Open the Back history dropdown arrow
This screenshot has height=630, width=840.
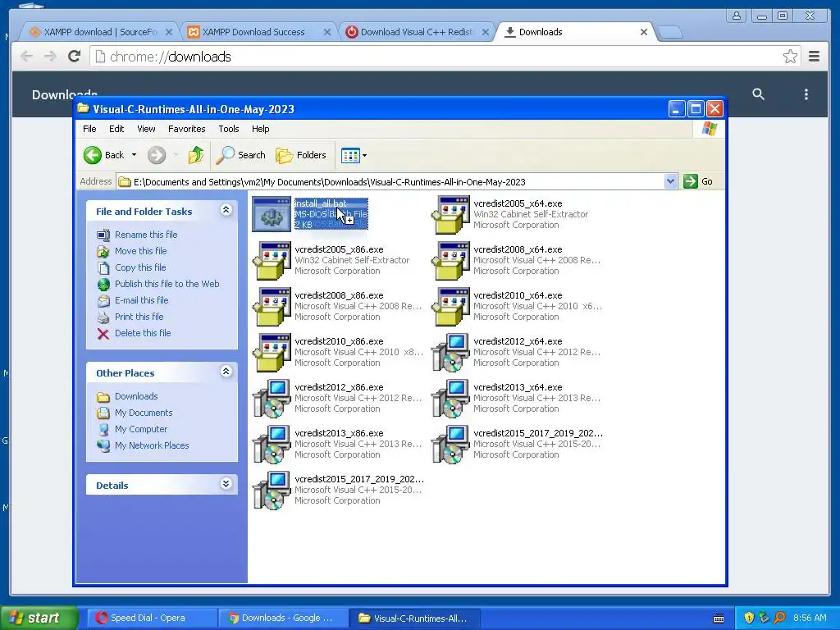pos(134,155)
